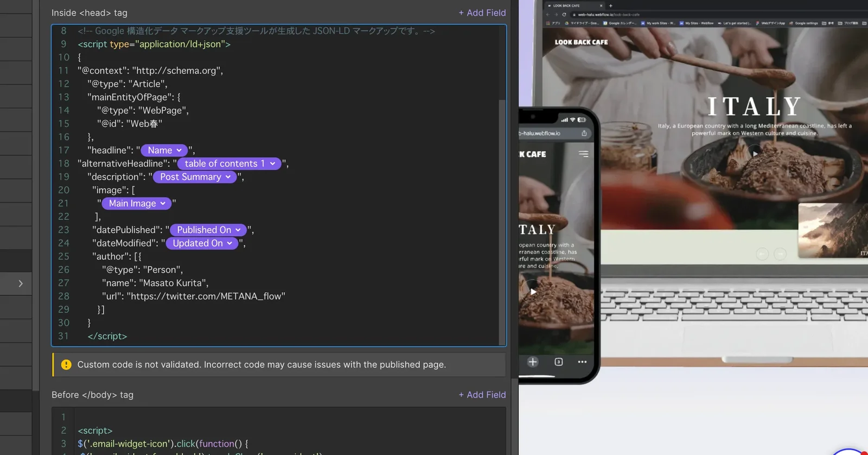Click the "@type": "WebPage" code line

(x=143, y=110)
